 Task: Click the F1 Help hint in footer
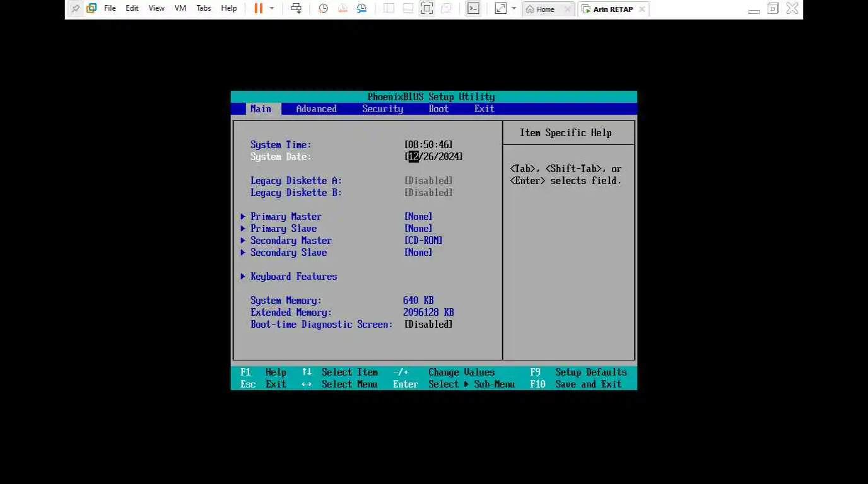click(x=263, y=372)
